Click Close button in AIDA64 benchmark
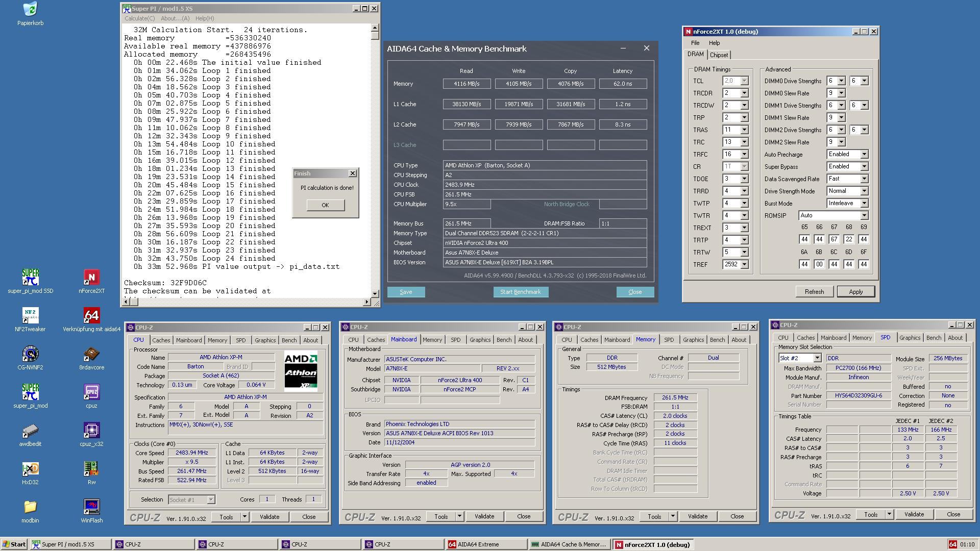The width and height of the screenshot is (980, 551). pos(635,292)
